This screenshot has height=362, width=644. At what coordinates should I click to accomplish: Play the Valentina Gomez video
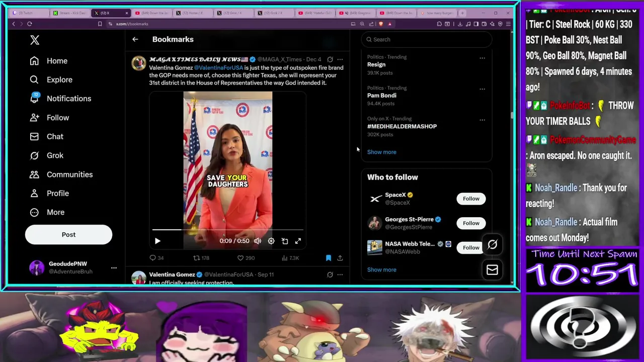[x=157, y=241]
